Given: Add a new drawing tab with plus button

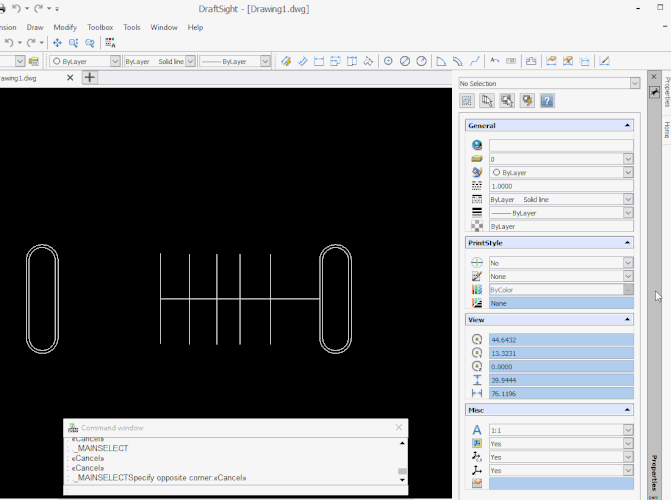Looking at the screenshot, I should point(89,77).
